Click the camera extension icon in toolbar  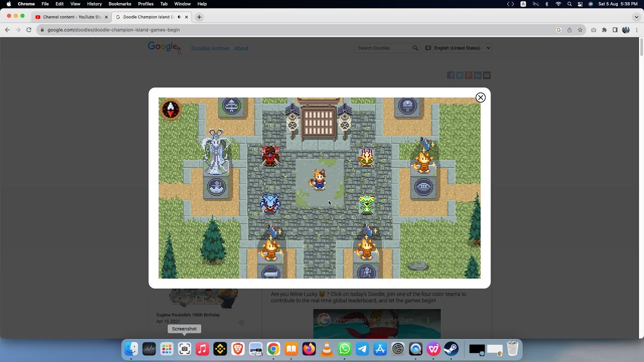pyautogui.click(x=594, y=30)
